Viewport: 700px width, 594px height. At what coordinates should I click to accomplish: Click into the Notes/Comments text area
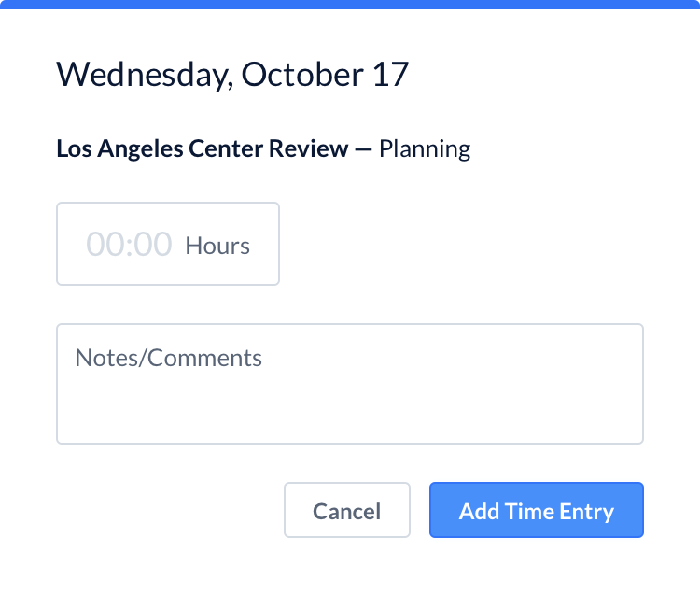[350, 384]
